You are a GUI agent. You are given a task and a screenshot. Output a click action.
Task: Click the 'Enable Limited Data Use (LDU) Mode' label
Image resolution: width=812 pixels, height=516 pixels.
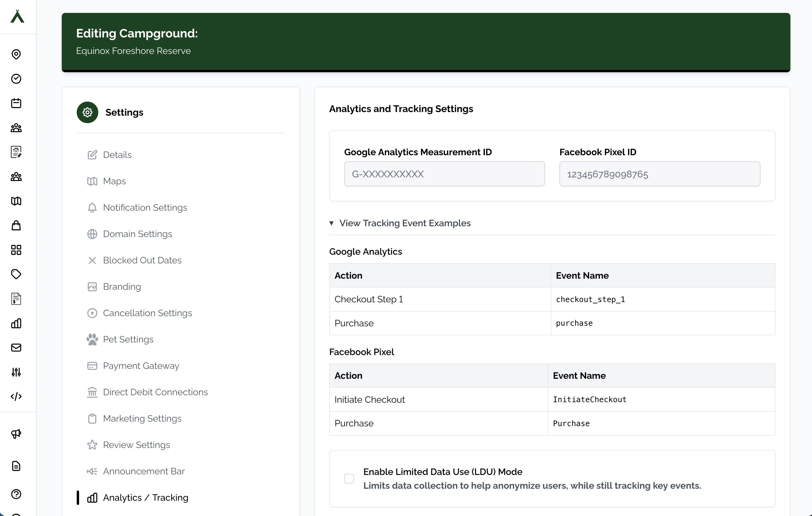pos(443,472)
